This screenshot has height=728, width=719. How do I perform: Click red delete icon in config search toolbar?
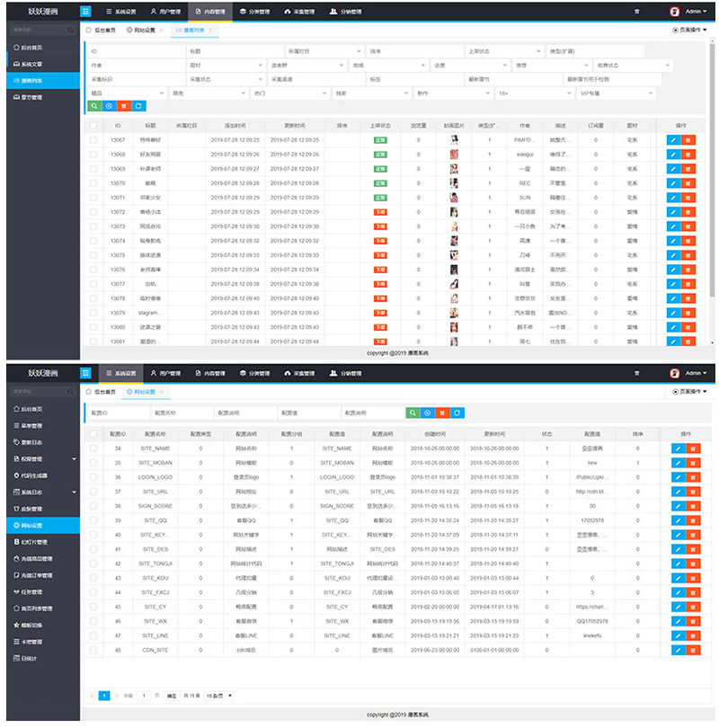tap(442, 413)
